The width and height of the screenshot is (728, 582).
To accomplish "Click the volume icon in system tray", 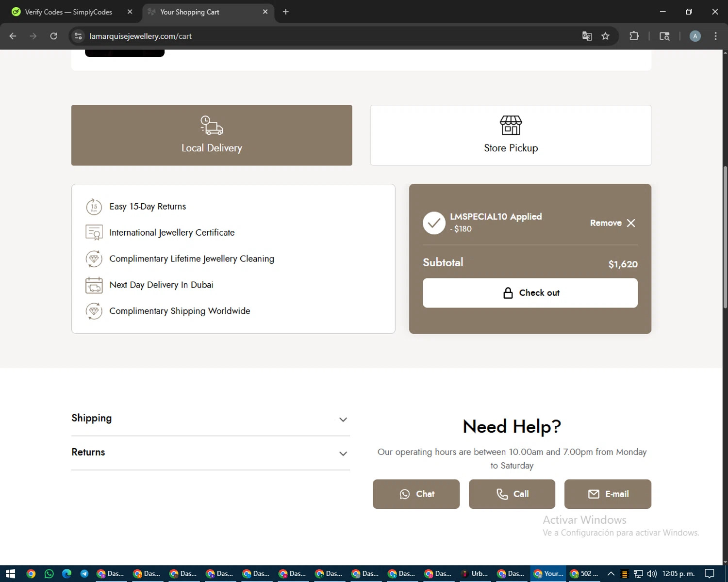I will (652, 574).
